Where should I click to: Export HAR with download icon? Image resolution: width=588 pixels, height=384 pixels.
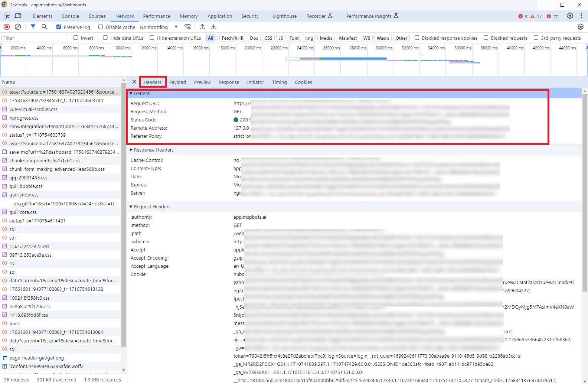coord(214,27)
